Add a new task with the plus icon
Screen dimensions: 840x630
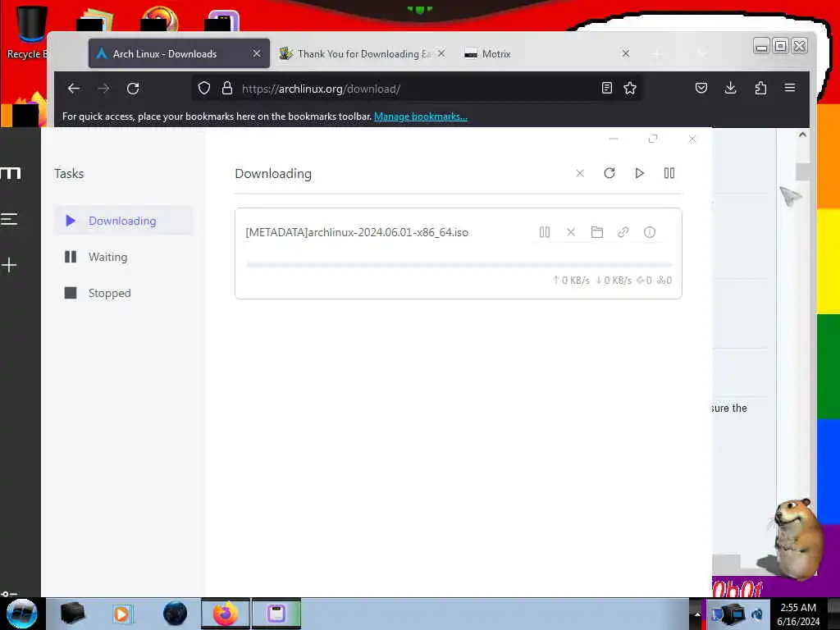(9, 265)
